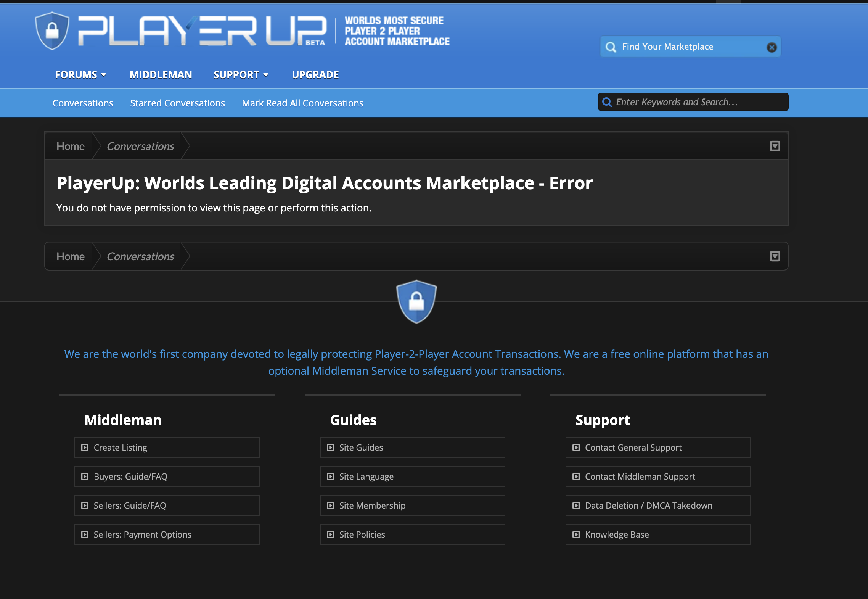Open the Site Language link
Image resolution: width=868 pixels, height=599 pixels.
(413, 477)
